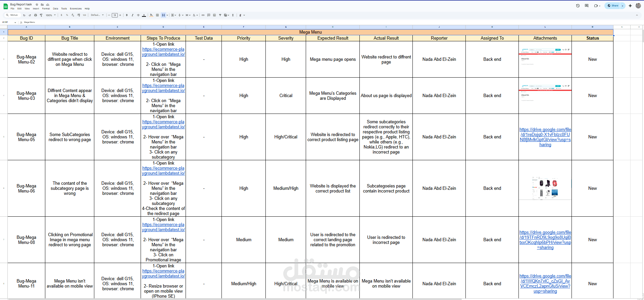The height and width of the screenshot is (300, 644).
Task: Open Drive attachment link for Bug-Mega Menu-05
Action: pyautogui.click(x=545, y=137)
